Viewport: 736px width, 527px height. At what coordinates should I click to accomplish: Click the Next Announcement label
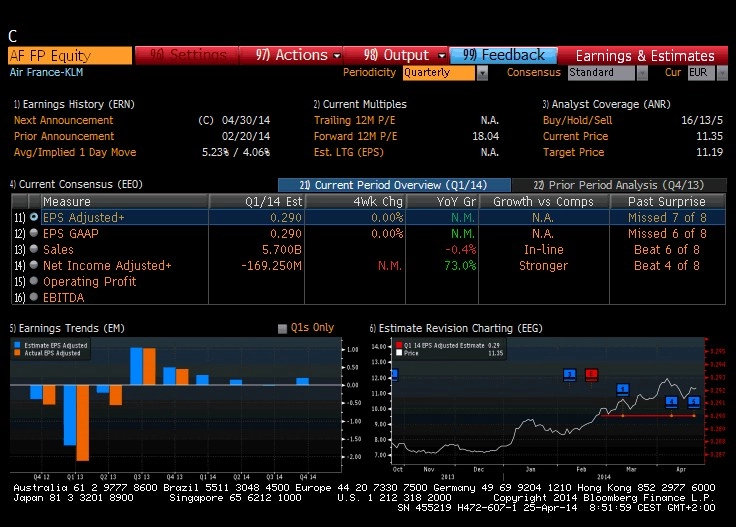click(63, 120)
